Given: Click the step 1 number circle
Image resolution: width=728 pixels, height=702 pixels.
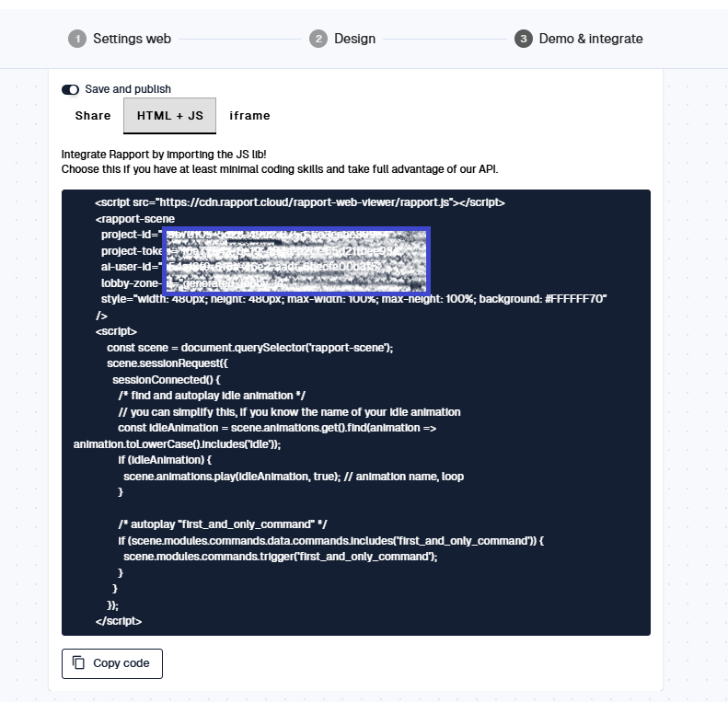Looking at the screenshot, I should click(77, 39).
